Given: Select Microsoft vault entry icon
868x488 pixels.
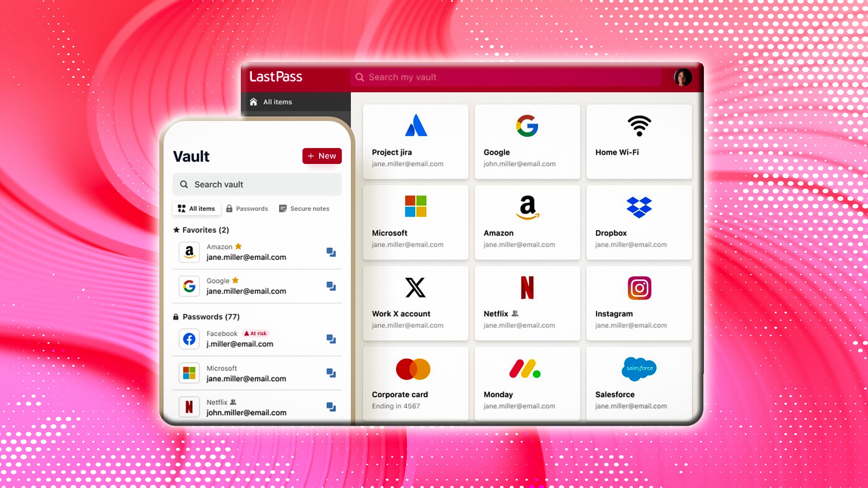Looking at the screenshot, I should coord(190,373).
